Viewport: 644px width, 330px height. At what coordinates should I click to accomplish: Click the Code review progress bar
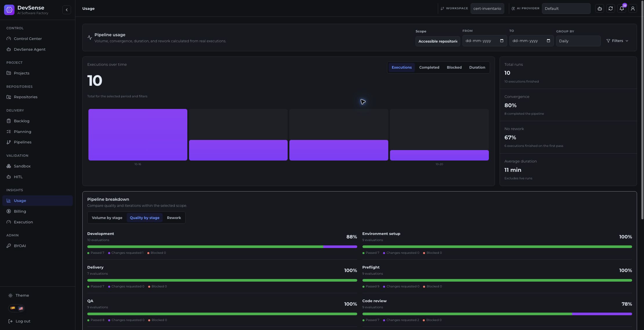(497, 314)
